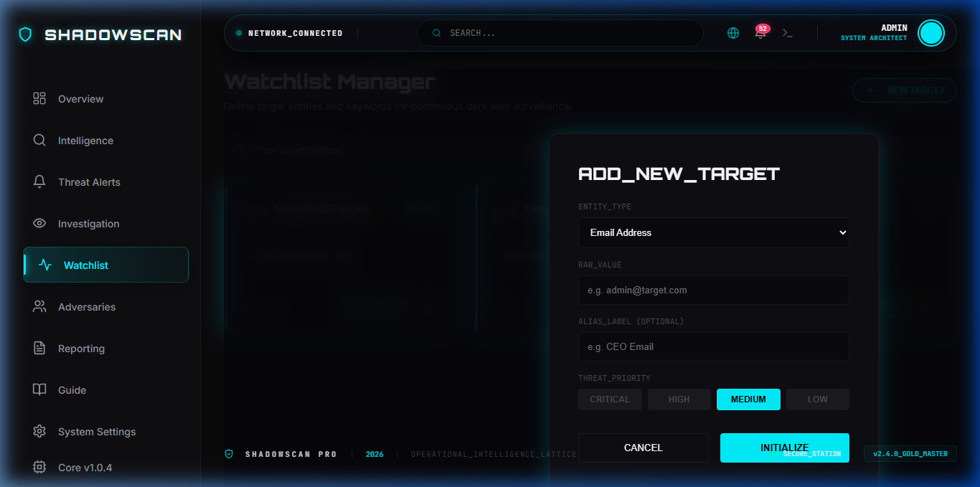The width and height of the screenshot is (980, 487).
Task: Click ADMIN System Architect label
Action: point(874,32)
